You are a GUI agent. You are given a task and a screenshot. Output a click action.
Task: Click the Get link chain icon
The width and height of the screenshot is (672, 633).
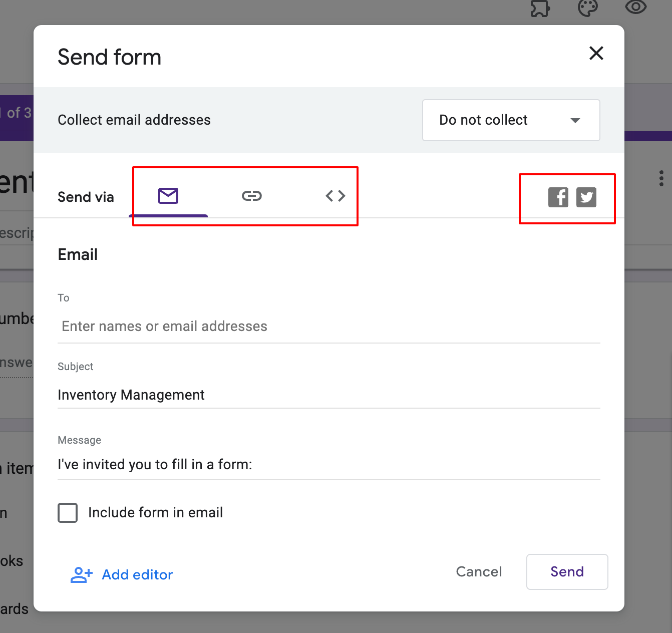(x=252, y=196)
